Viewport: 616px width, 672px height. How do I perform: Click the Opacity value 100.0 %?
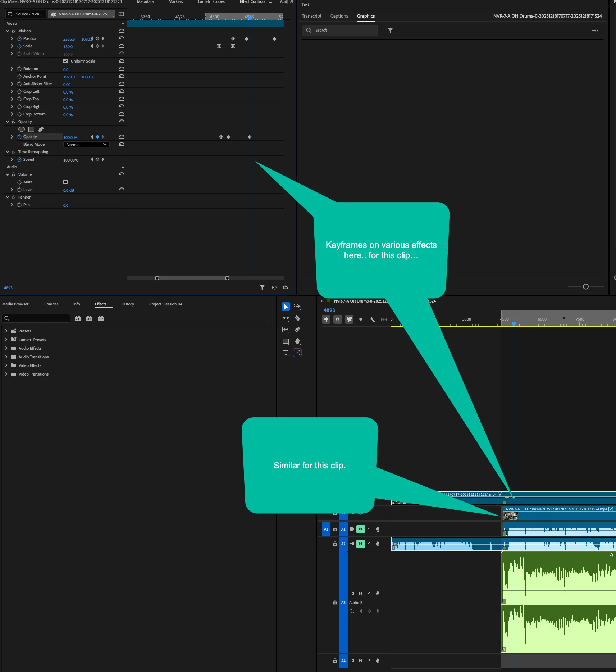click(70, 137)
